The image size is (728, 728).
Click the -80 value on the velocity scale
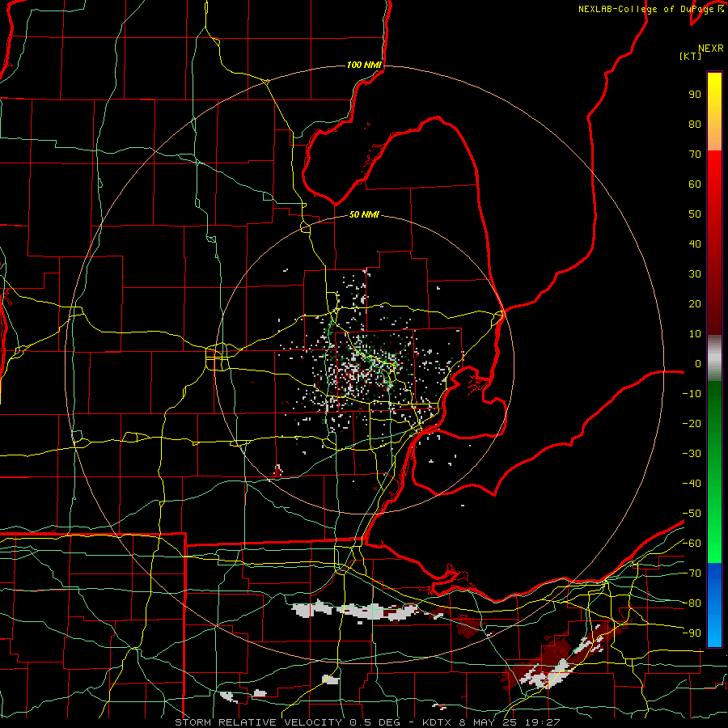click(x=692, y=603)
